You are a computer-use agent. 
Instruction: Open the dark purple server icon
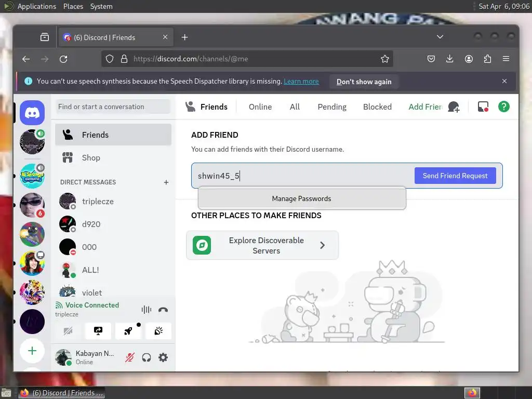(32, 321)
